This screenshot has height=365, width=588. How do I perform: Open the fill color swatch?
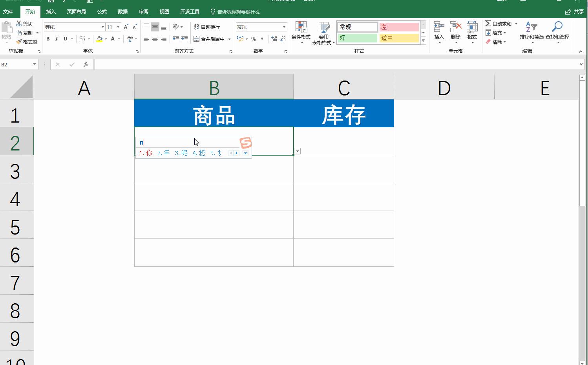(x=99, y=39)
